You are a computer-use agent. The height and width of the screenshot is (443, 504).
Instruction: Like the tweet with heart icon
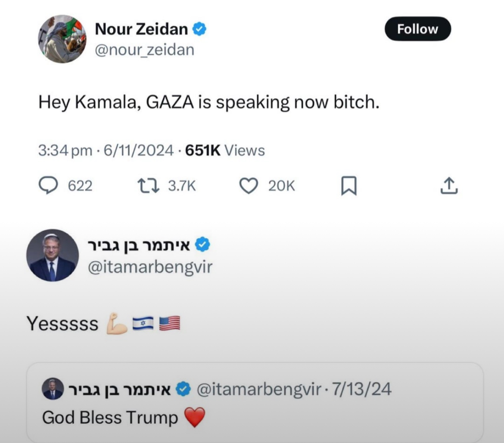(x=248, y=186)
